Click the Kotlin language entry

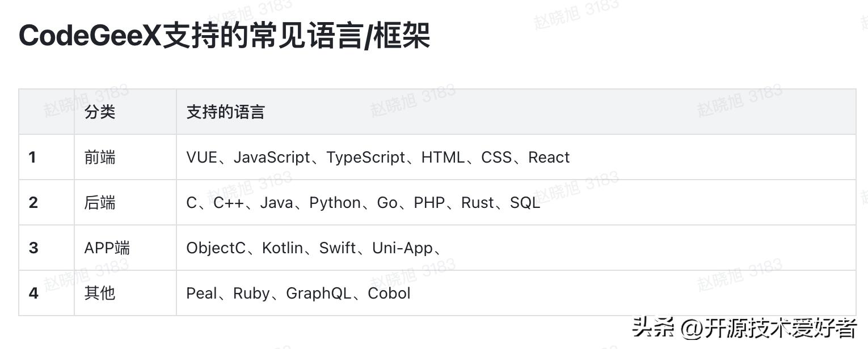283,248
